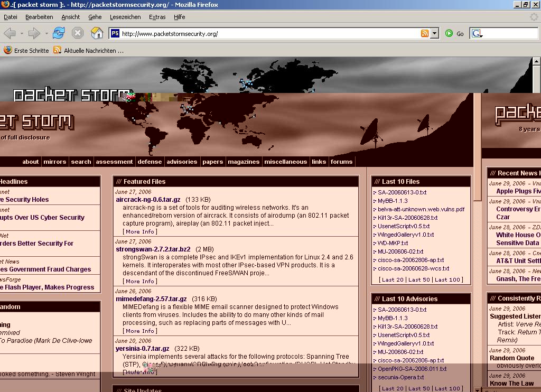Expand the address bar URL history dropdown
541x392 pixels.
click(x=434, y=33)
